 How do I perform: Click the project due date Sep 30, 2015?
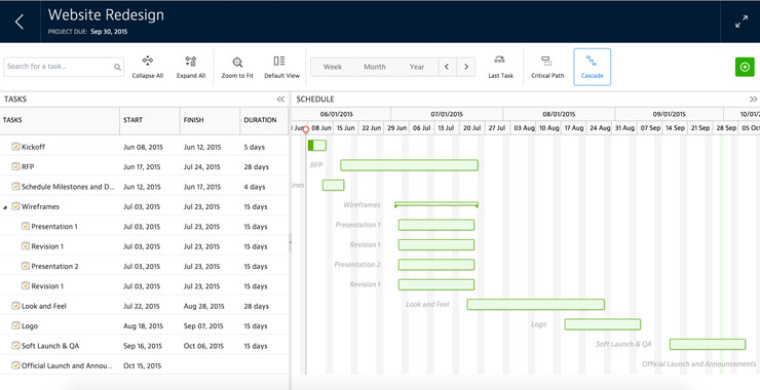click(109, 32)
